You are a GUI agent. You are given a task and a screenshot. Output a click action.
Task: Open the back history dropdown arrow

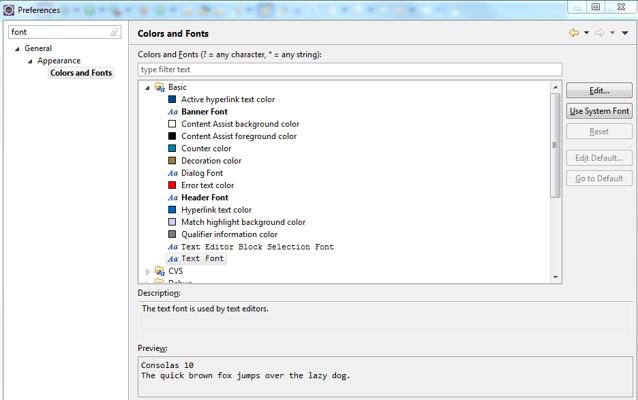(x=587, y=33)
